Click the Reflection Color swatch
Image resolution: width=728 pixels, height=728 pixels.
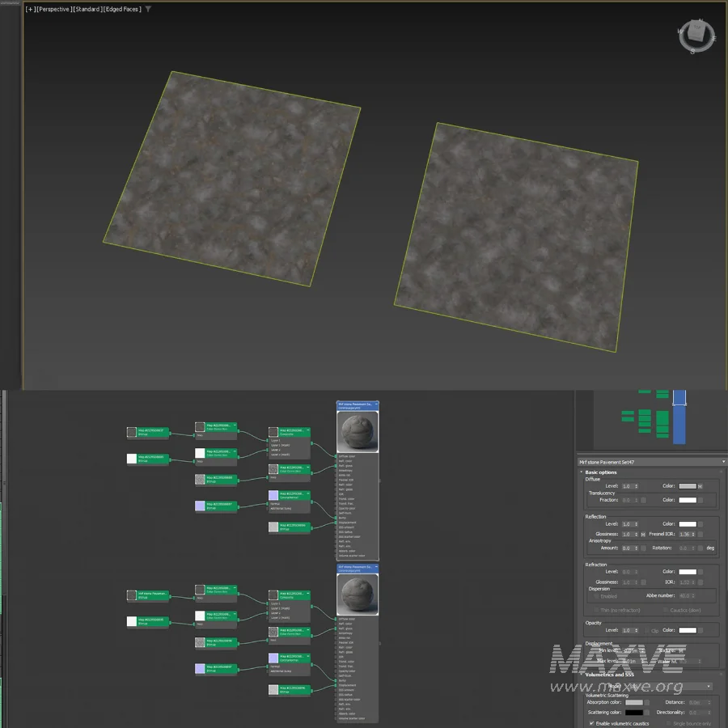coord(687,523)
